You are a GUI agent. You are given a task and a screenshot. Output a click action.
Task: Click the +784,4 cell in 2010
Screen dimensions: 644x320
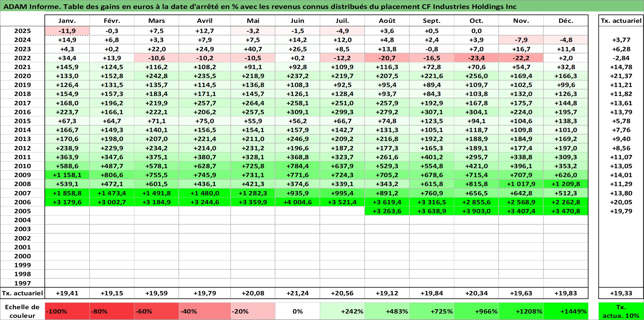point(298,166)
